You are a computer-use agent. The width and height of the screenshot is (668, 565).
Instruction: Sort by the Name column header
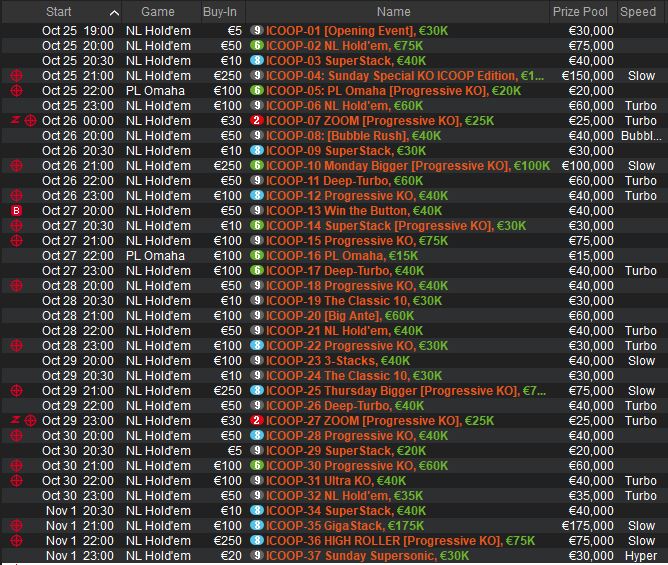[x=394, y=12]
